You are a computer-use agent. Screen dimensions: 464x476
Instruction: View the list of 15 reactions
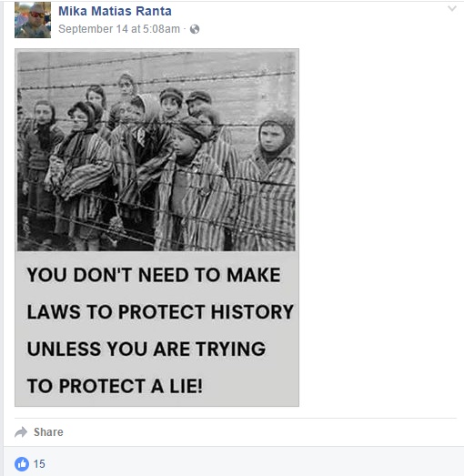click(39, 464)
